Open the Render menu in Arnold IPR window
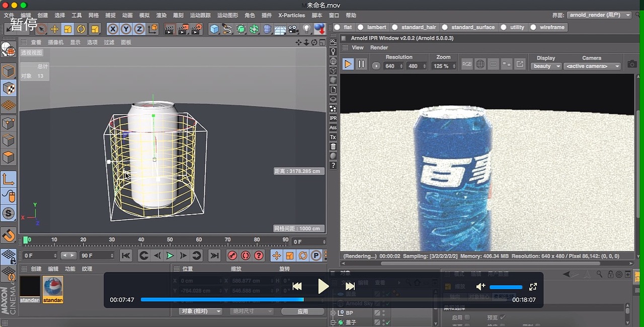The image size is (644, 327). [379, 47]
